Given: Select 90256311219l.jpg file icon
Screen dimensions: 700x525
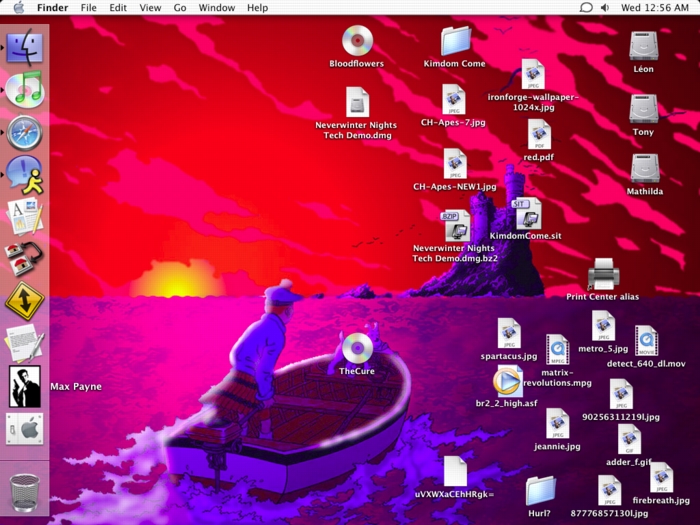Looking at the screenshot, I should pos(621,394).
